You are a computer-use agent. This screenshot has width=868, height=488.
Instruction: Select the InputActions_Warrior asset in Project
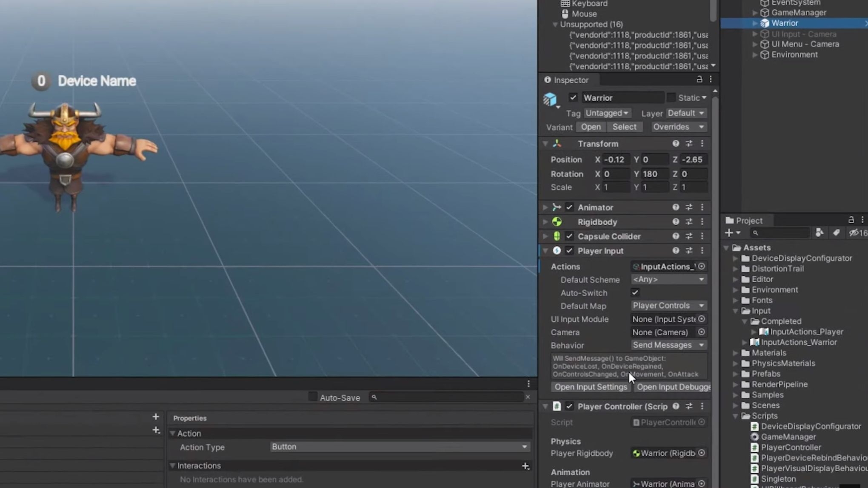click(799, 341)
